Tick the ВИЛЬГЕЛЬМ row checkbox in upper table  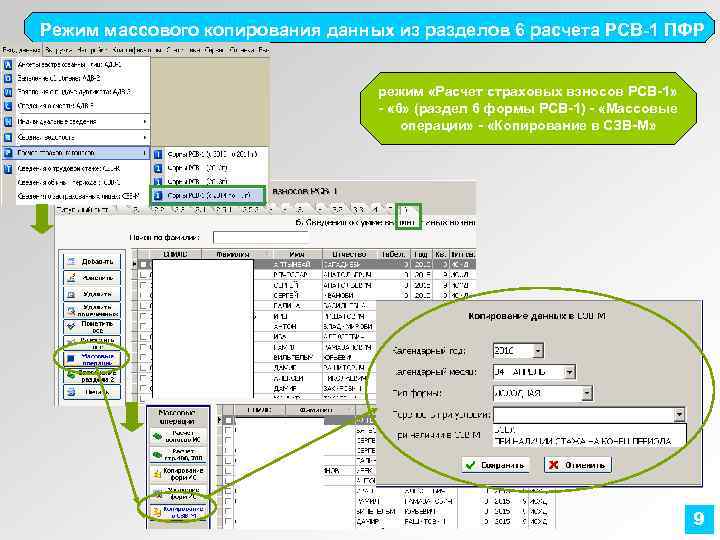point(144,357)
